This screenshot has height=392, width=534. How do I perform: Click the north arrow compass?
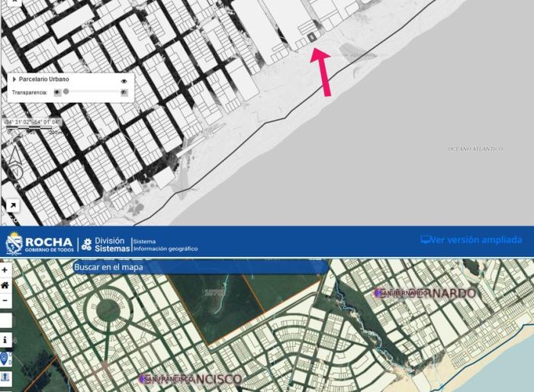click(15, 163)
